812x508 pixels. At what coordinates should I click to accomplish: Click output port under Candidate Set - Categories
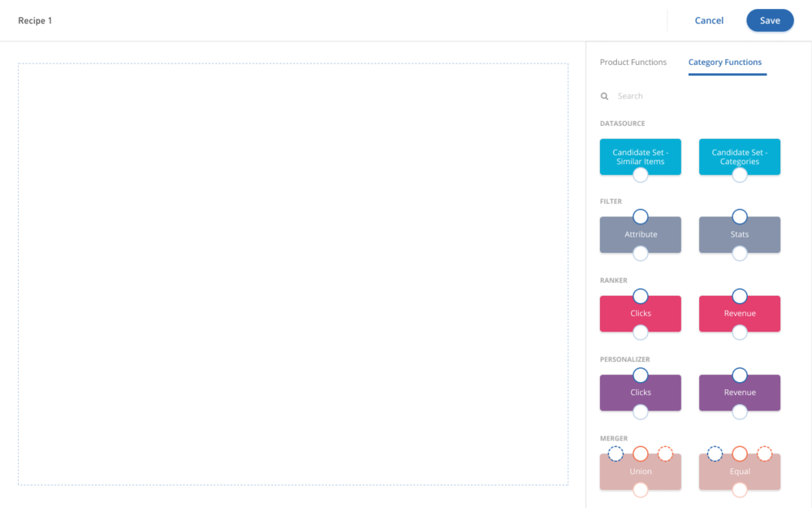click(x=740, y=175)
